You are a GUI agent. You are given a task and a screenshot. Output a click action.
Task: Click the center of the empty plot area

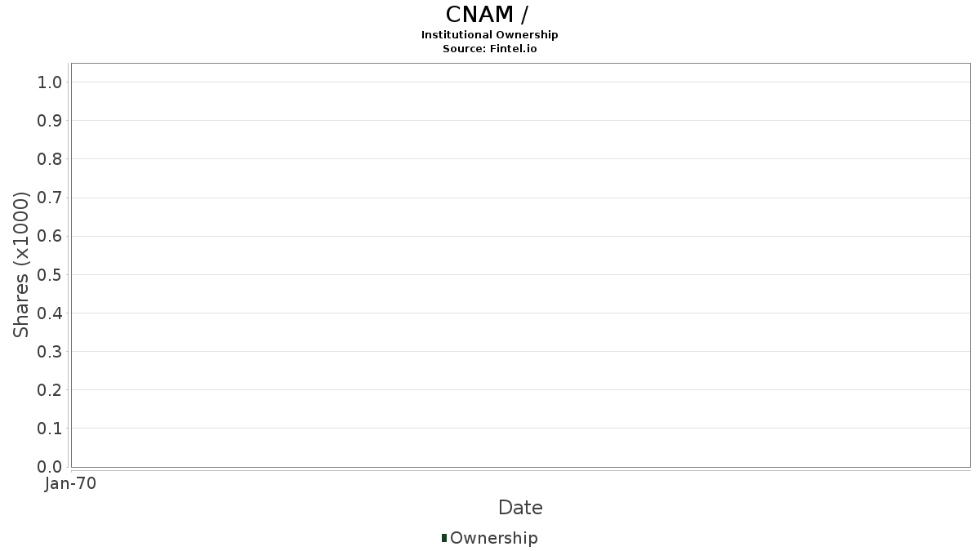pos(520,264)
